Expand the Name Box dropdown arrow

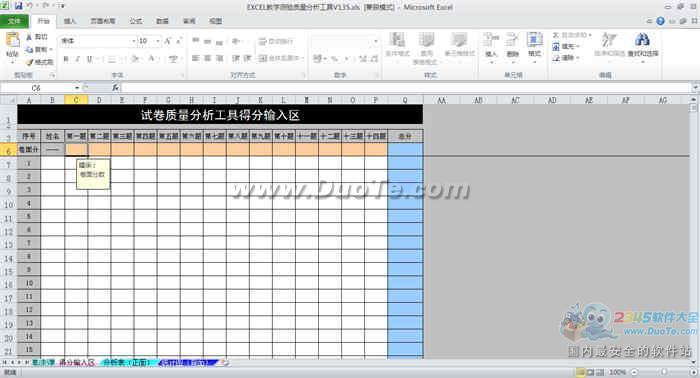point(77,88)
